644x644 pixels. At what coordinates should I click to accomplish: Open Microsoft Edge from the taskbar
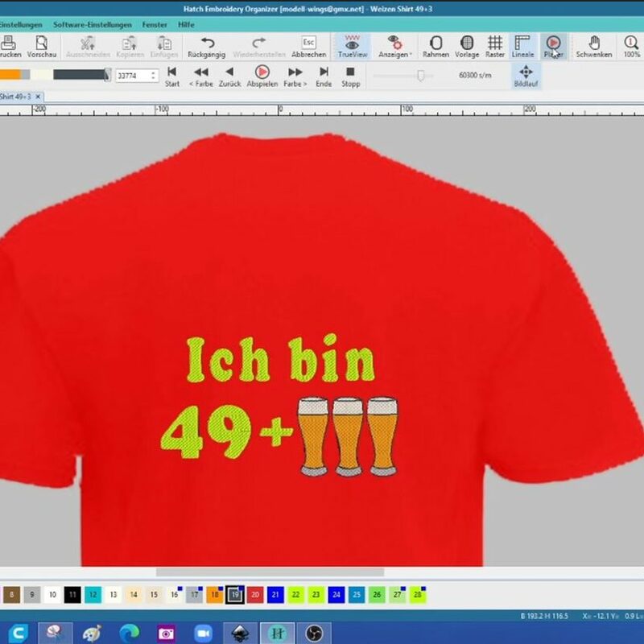click(x=129, y=632)
